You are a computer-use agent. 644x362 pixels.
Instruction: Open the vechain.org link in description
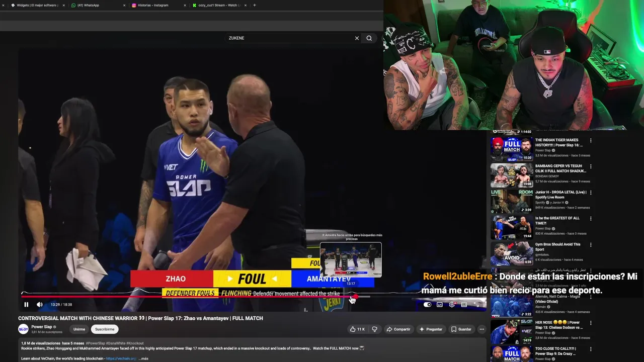pos(121,358)
